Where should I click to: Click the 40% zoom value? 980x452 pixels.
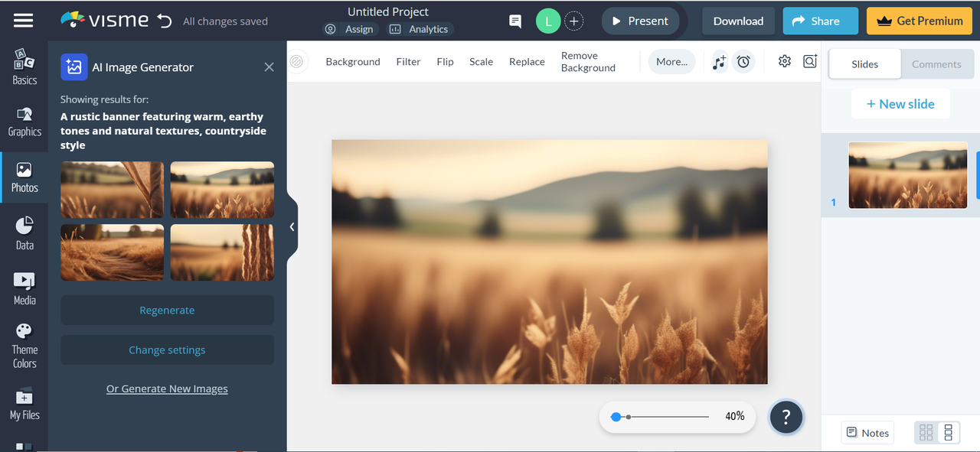[735, 416]
